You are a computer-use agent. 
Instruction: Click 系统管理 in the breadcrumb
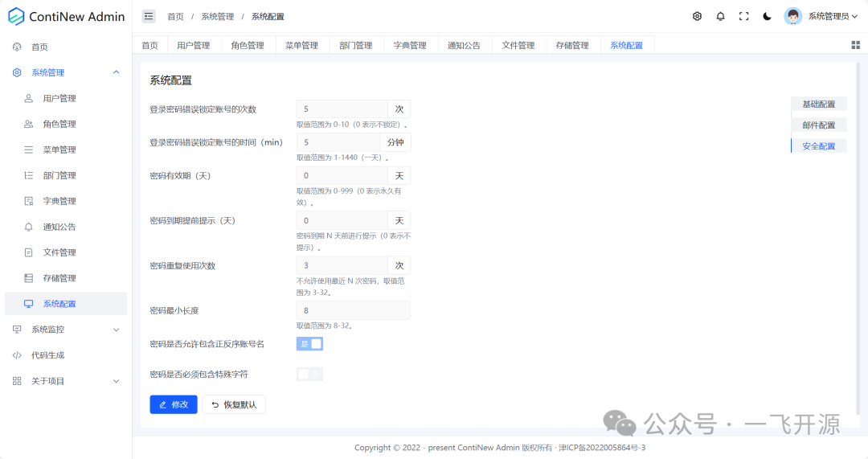(218, 17)
